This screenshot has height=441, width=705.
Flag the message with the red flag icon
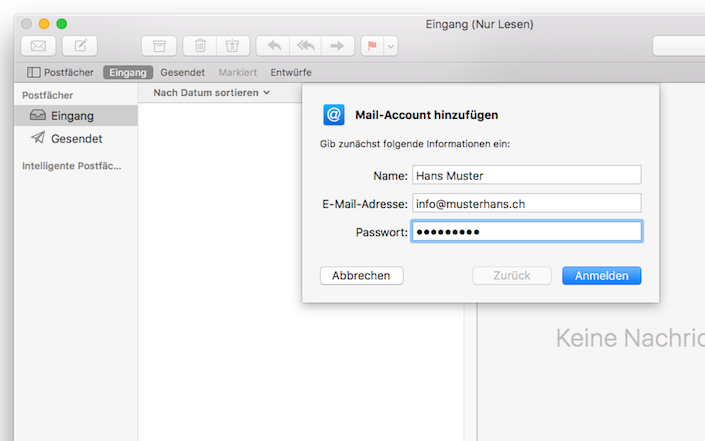point(372,45)
